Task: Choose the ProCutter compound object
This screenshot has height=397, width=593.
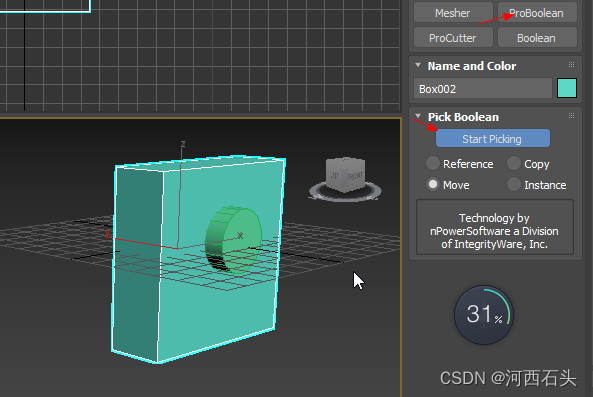Action: pos(453,37)
